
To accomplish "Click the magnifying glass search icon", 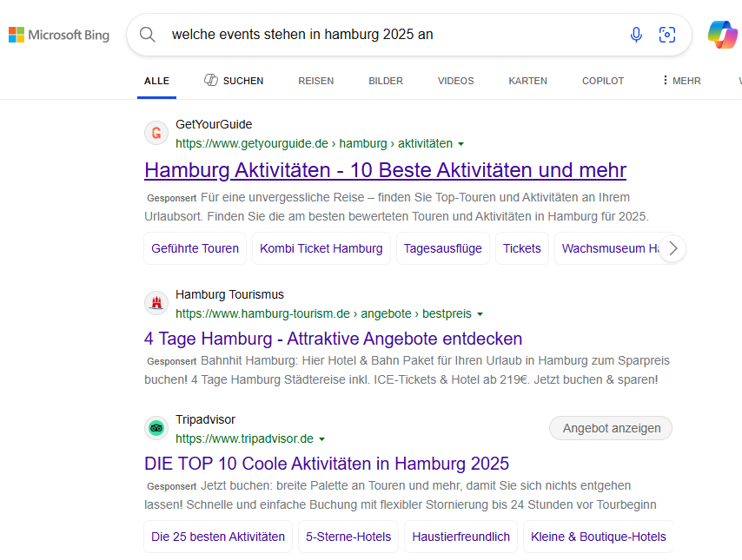I will 148,35.
